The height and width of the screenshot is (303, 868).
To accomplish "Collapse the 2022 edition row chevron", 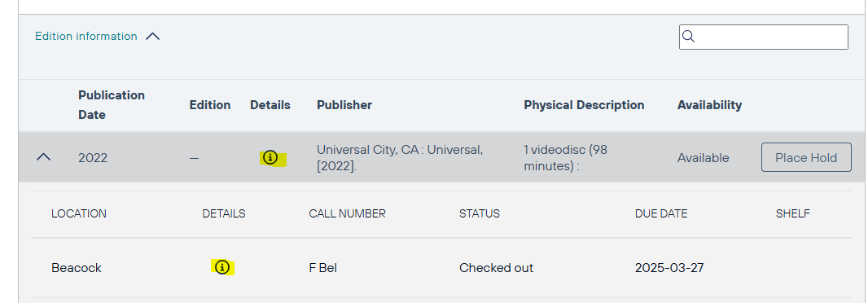I will pyautogui.click(x=44, y=157).
